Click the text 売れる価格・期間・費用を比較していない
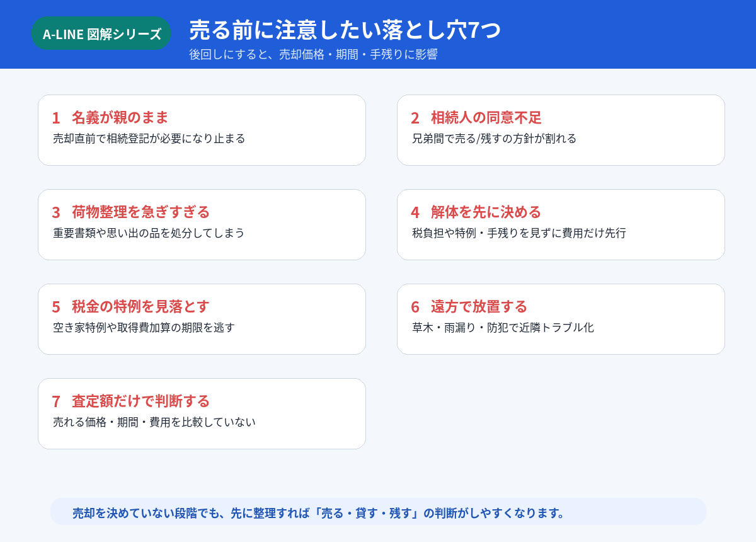756x542 pixels. 154,422
